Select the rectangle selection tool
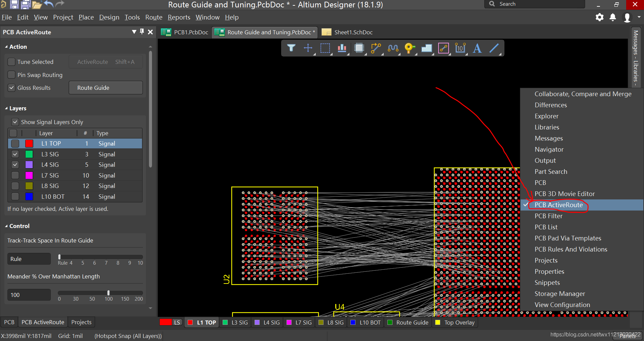Screen dimensions: 644x341 point(325,48)
